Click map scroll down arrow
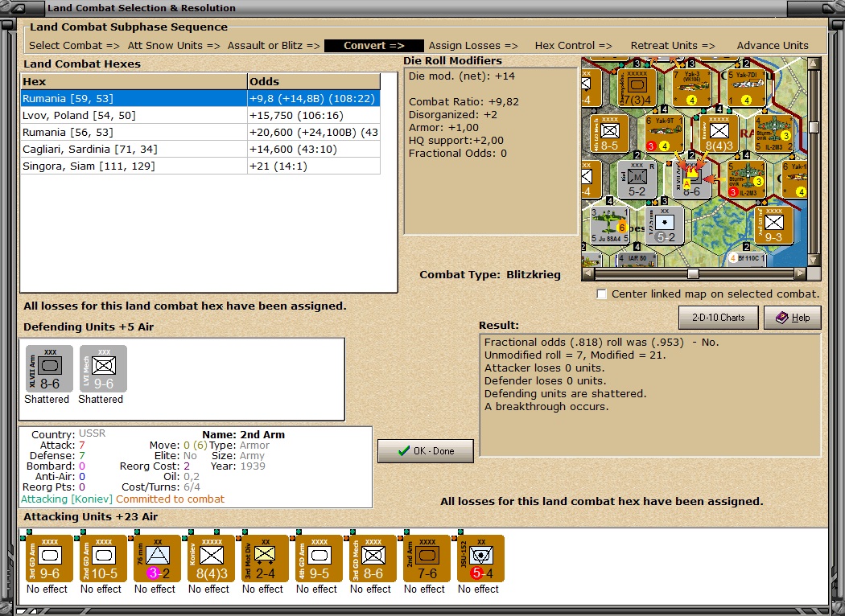Viewport: 845px width, 616px height. [814, 261]
